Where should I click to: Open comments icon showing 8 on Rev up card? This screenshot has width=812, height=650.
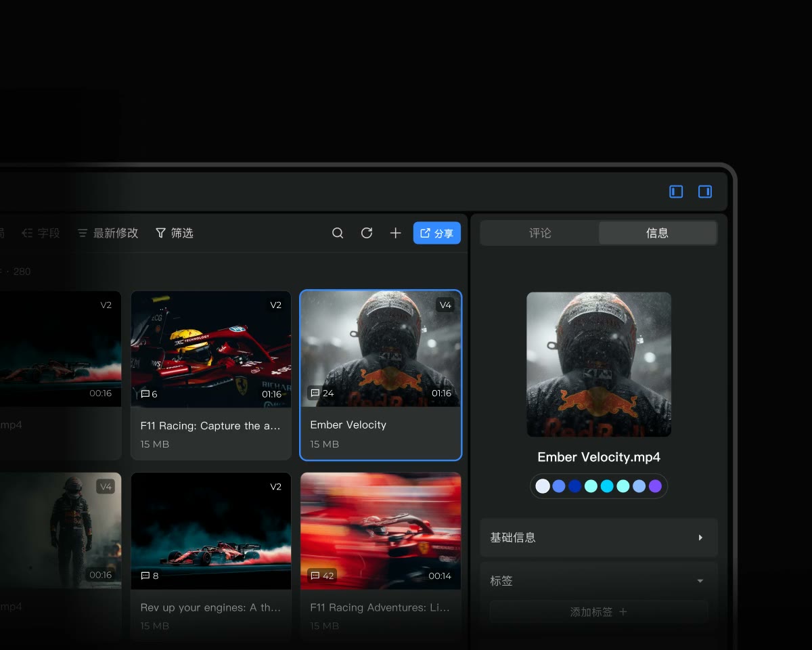(x=150, y=576)
